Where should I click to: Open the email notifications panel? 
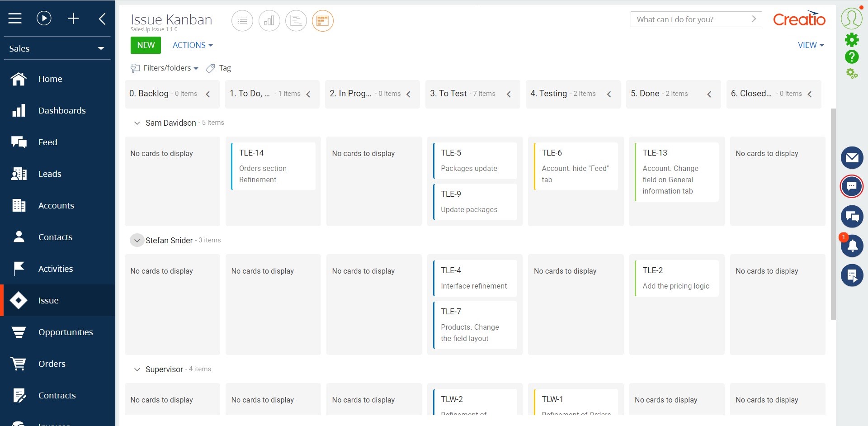(853, 157)
